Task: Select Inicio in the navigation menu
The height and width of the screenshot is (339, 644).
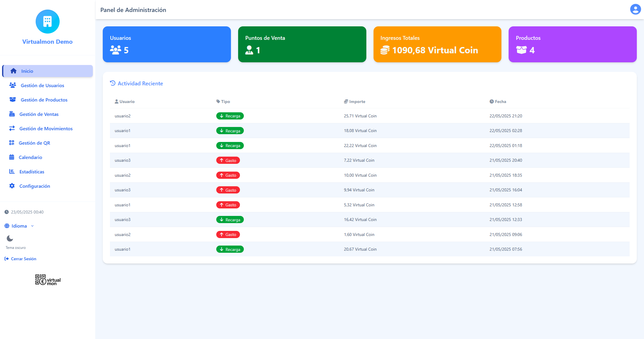Action: coord(28,71)
